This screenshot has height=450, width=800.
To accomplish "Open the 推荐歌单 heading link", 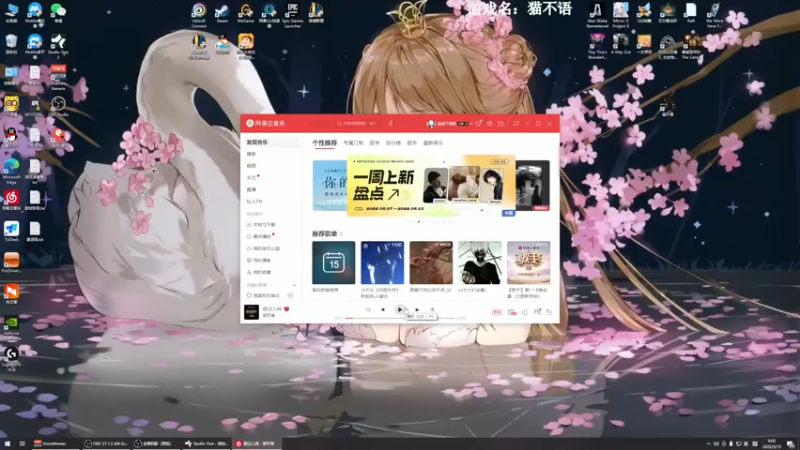I will tap(327, 234).
